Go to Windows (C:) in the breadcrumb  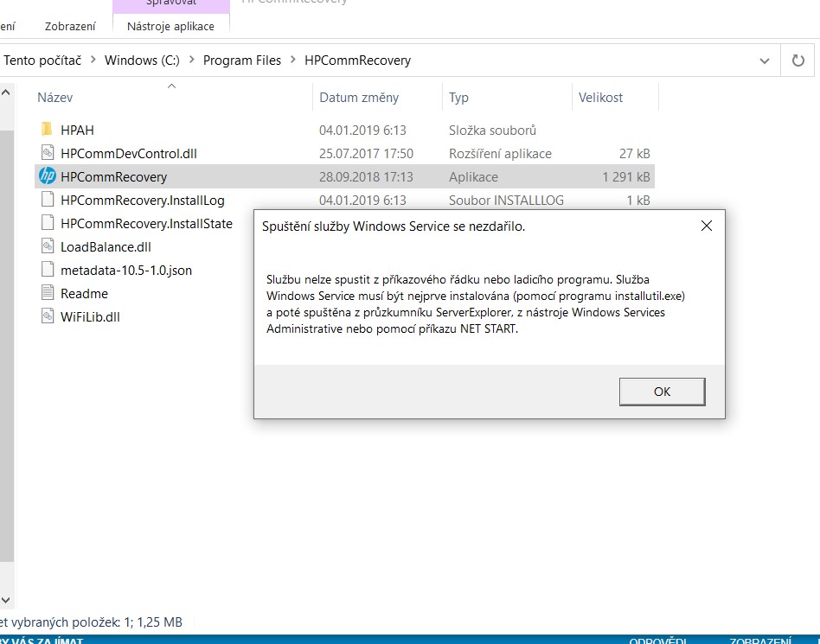142,61
